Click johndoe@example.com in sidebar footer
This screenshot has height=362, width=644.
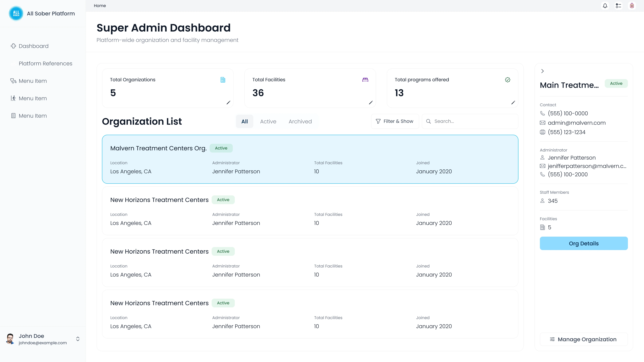click(x=43, y=343)
